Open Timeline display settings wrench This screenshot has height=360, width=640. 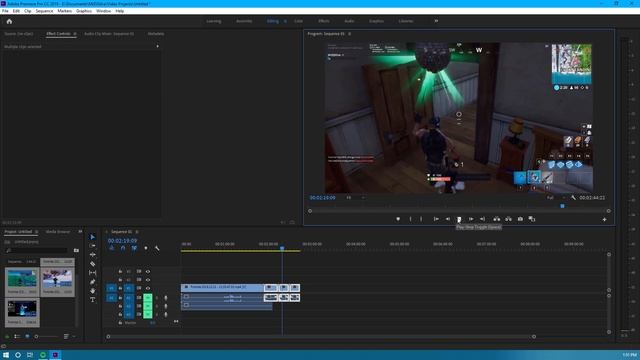pyautogui.click(x=157, y=248)
